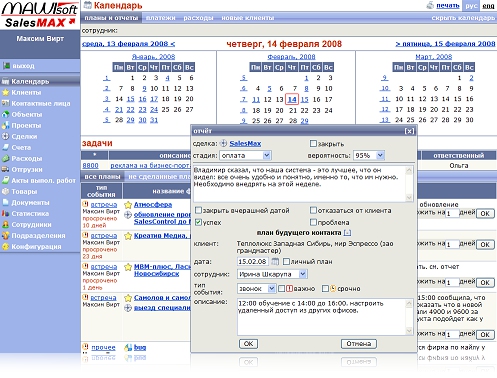
Task: Open Клиенты star icon in sidebar
Action: 5,92
